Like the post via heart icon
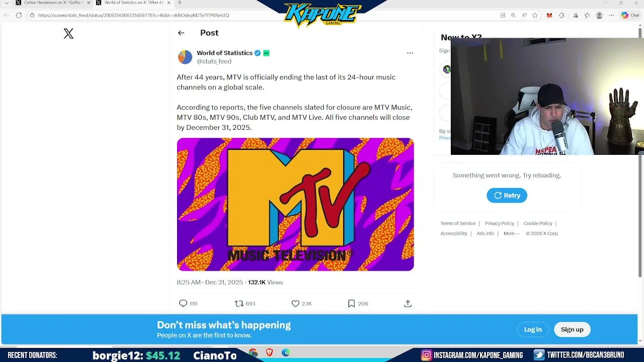Screen dimensions: 644x362 coord(295,303)
